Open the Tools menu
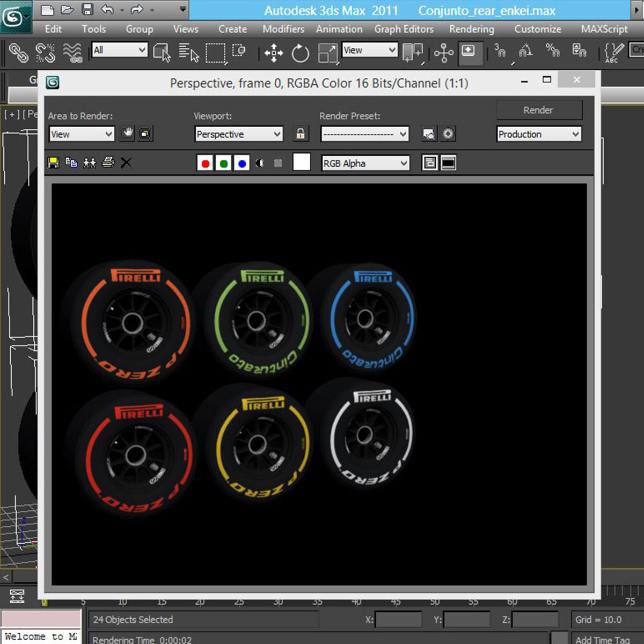Viewport: 644px width, 644px height. [93, 29]
